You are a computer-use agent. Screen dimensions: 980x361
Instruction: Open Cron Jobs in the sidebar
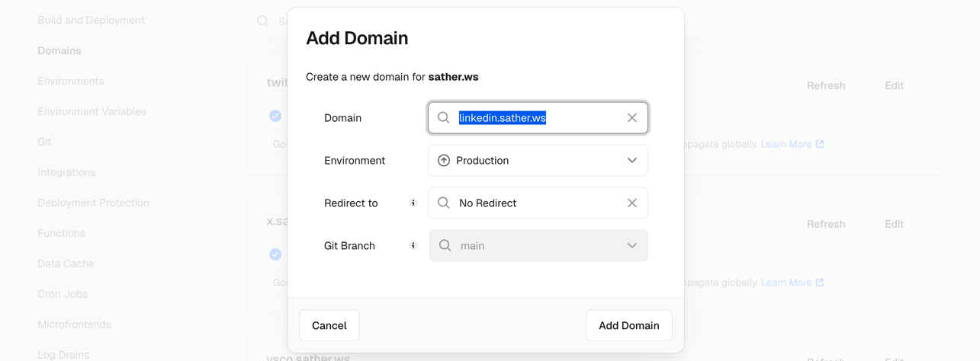pyautogui.click(x=63, y=295)
